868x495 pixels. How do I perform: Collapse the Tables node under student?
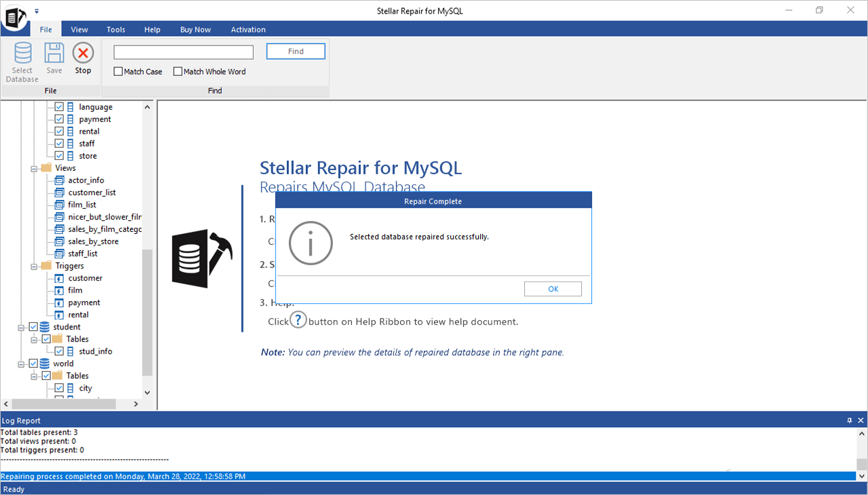coord(35,339)
